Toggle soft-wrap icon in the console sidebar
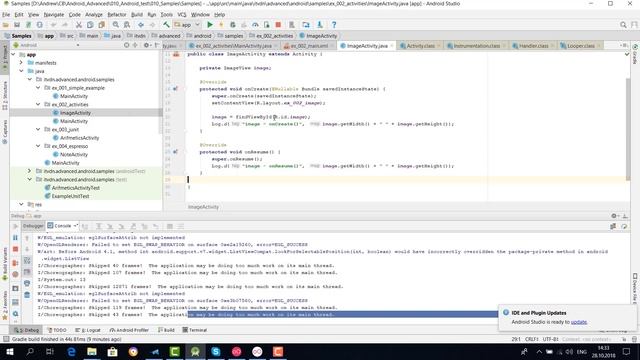 (27, 260)
